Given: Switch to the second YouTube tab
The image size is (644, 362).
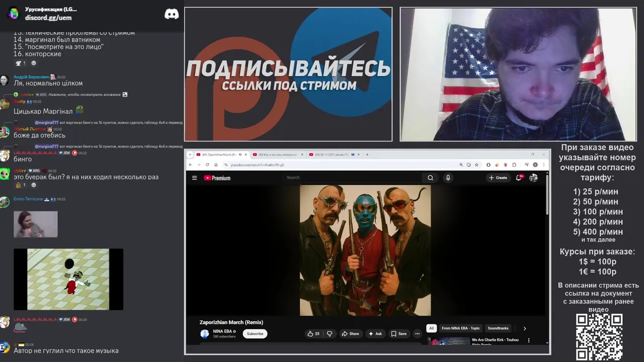Looking at the screenshot, I should (278, 154).
